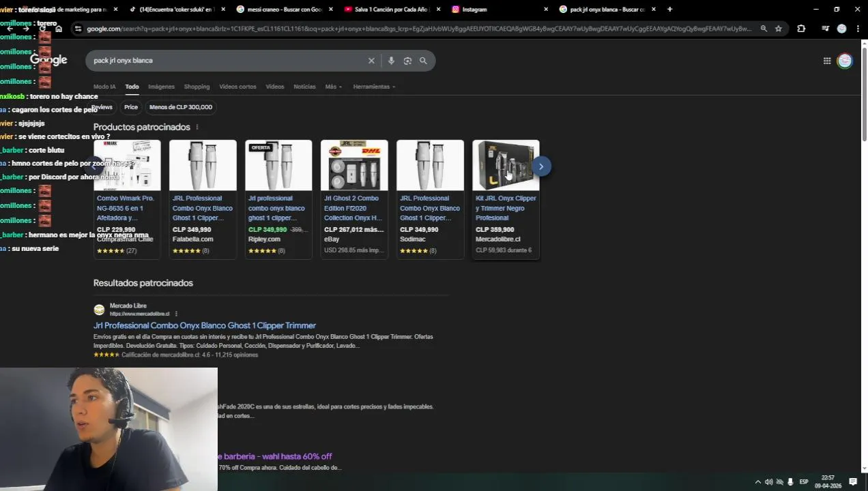This screenshot has height=491, width=868.
Task: Close the 'messi craneo' tab
Action: pos(331,10)
